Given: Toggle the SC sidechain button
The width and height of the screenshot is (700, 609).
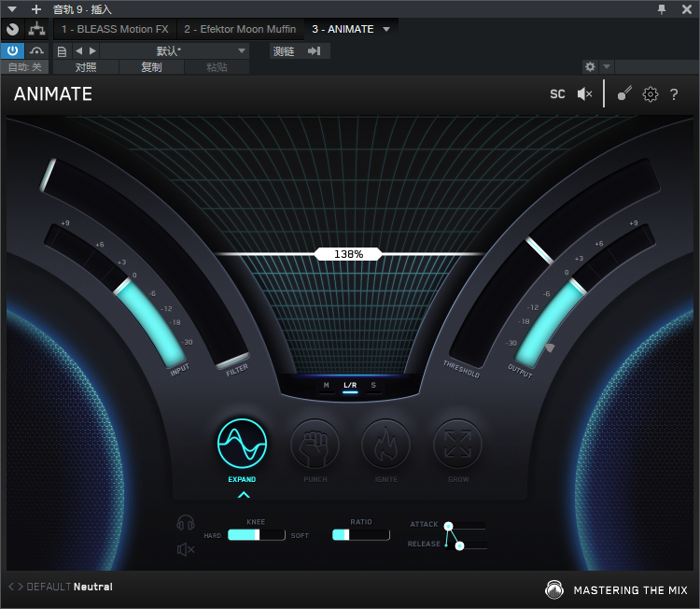Looking at the screenshot, I should tap(557, 94).
